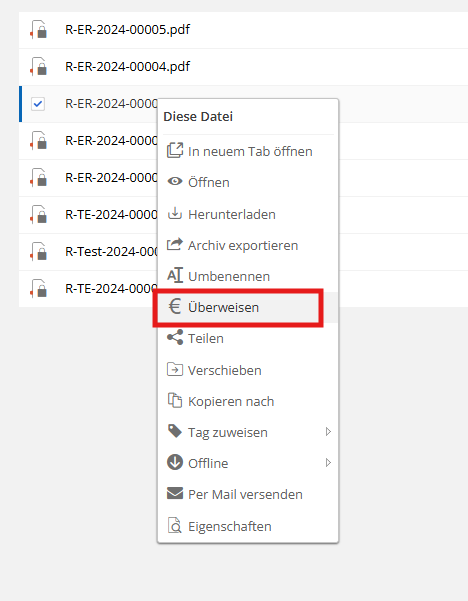Expand the Tag zuweisen submenu arrow
The image size is (468, 601).
pyautogui.click(x=328, y=432)
